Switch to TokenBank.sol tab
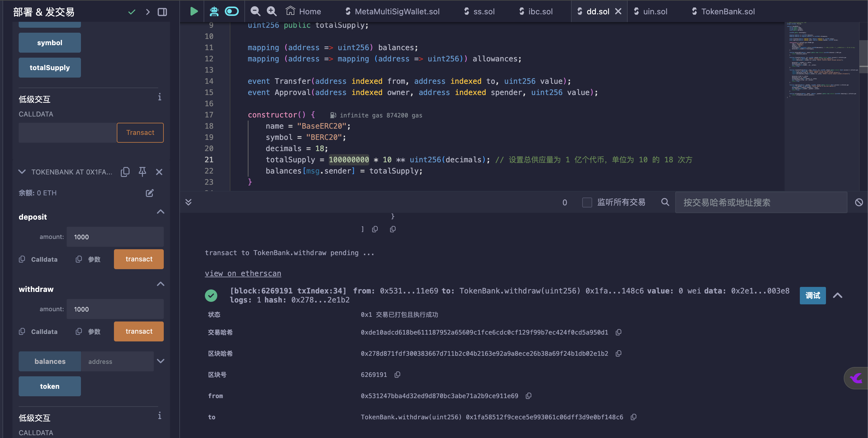The height and width of the screenshot is (438, 868). pyautogui.click(x=723, y=11)
